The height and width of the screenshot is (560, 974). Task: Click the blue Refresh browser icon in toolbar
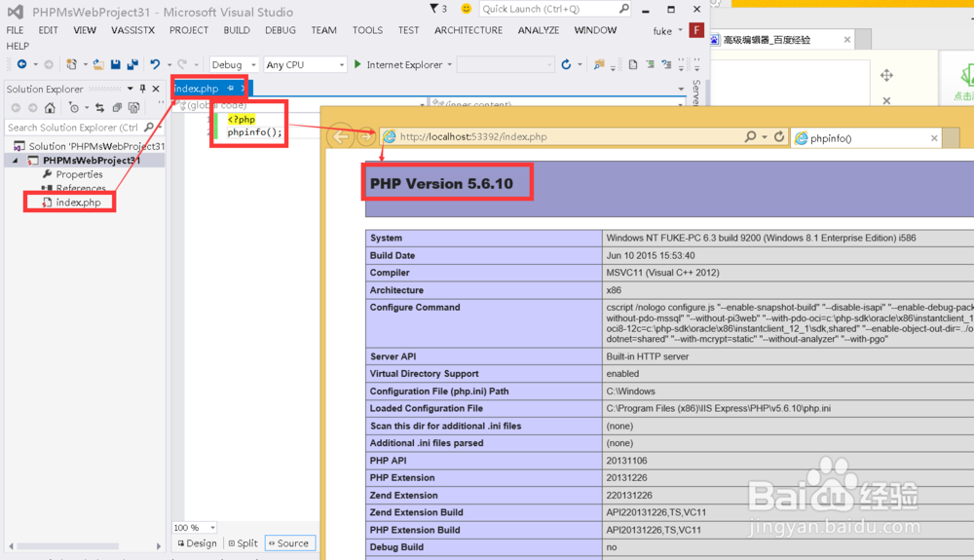click(x=566, y=64)
